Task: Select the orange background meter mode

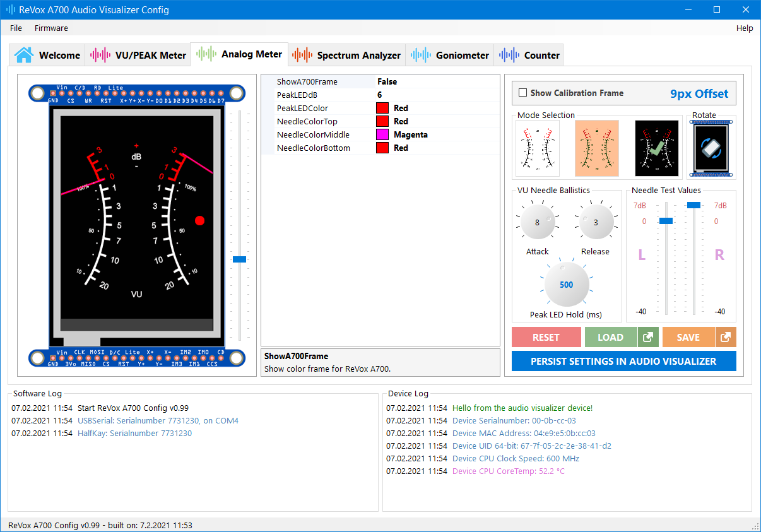Action: pyautogui.click(x=597, y=148)
